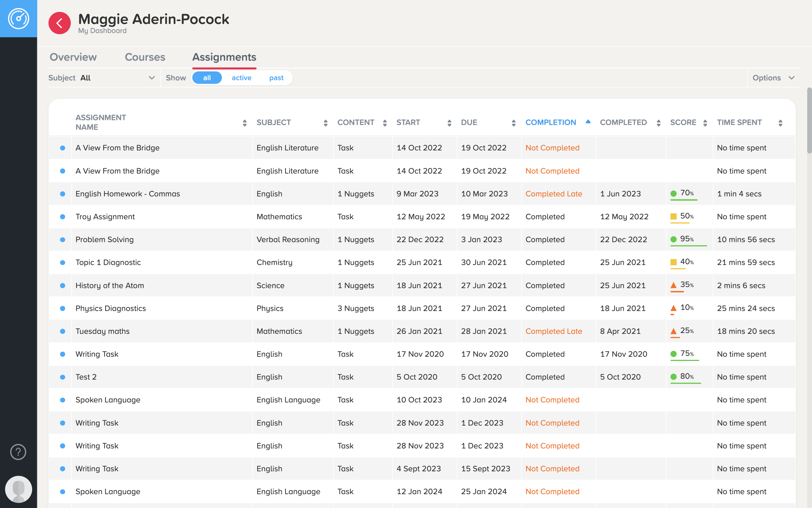Expand the Options menu
Image resolution: width=812 pixels, height=508 pixels.
coord(773,78)
